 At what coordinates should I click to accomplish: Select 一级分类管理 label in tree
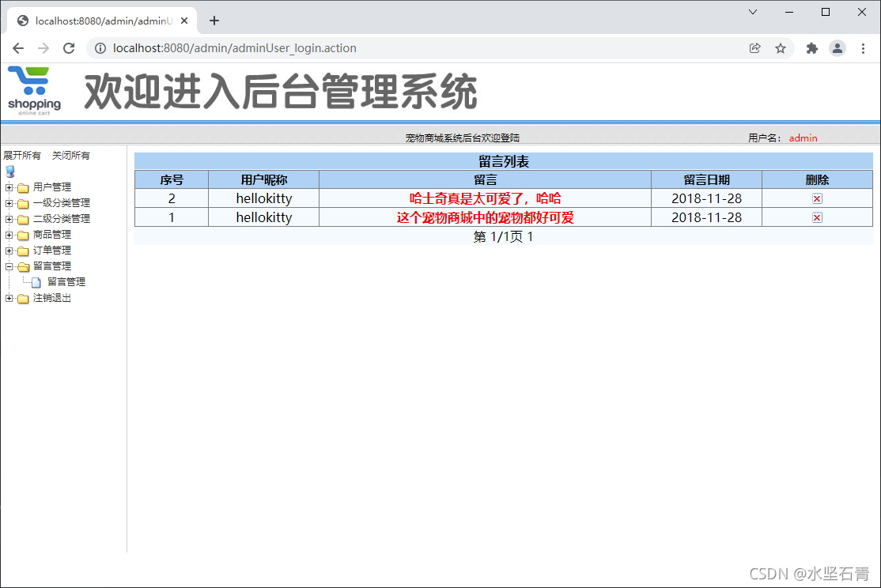(x=61, y=203)
